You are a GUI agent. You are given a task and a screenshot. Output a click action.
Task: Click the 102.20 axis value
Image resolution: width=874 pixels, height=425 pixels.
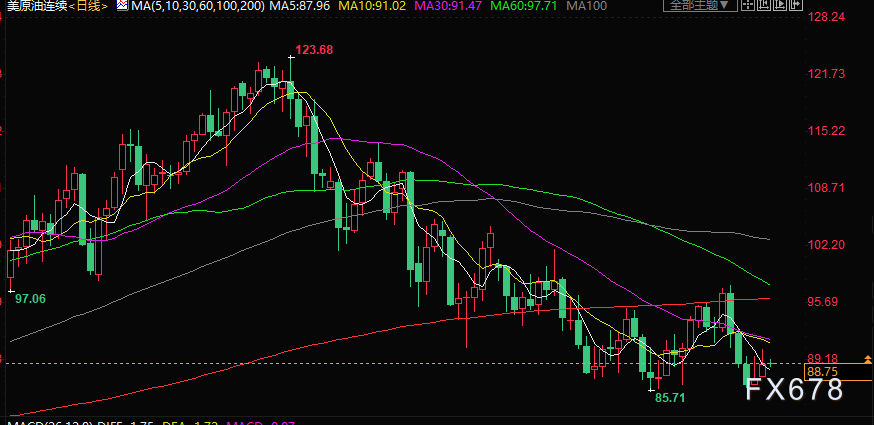(x=827, y=245)
